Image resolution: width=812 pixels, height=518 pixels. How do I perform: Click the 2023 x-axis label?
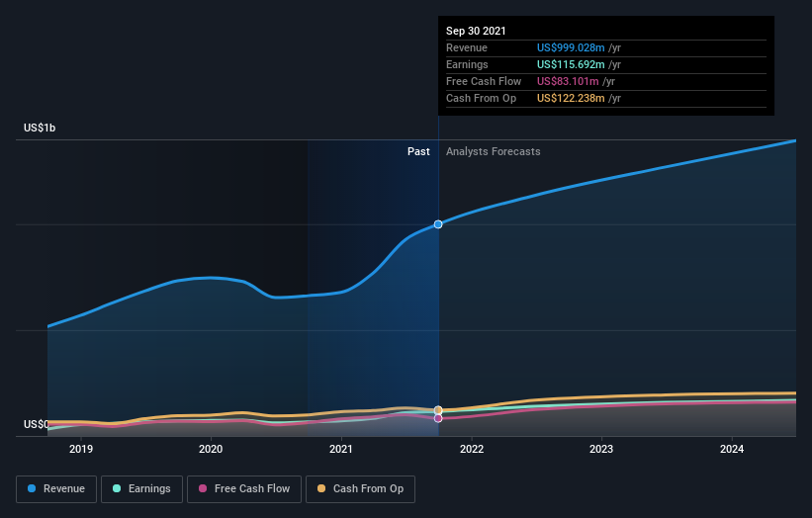coord(601,449)
